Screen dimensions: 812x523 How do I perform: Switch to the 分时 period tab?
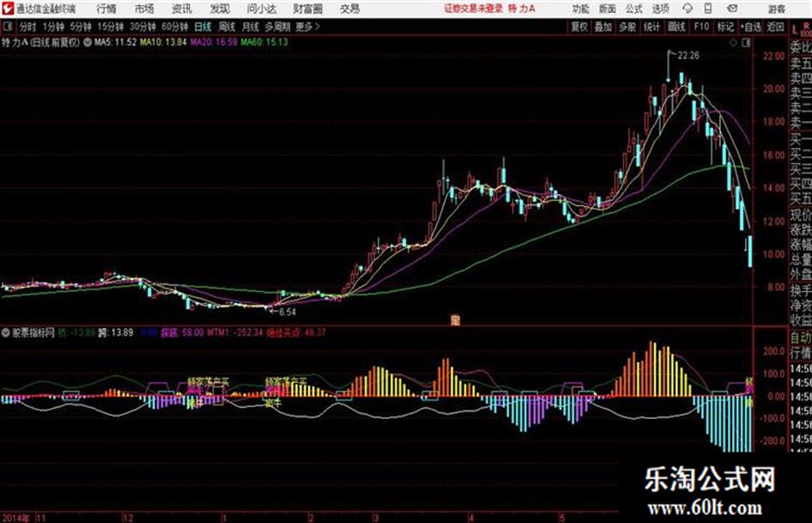tap(28, 27)
